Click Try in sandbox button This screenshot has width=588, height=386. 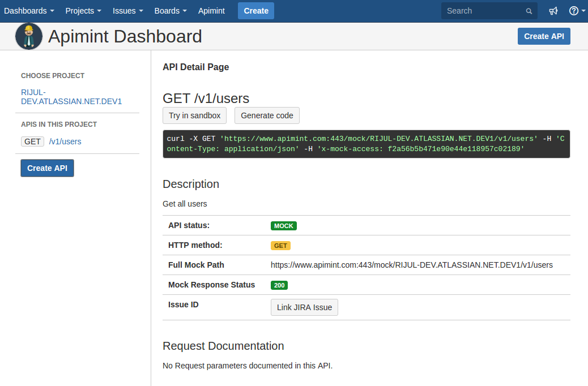[195, 115]
